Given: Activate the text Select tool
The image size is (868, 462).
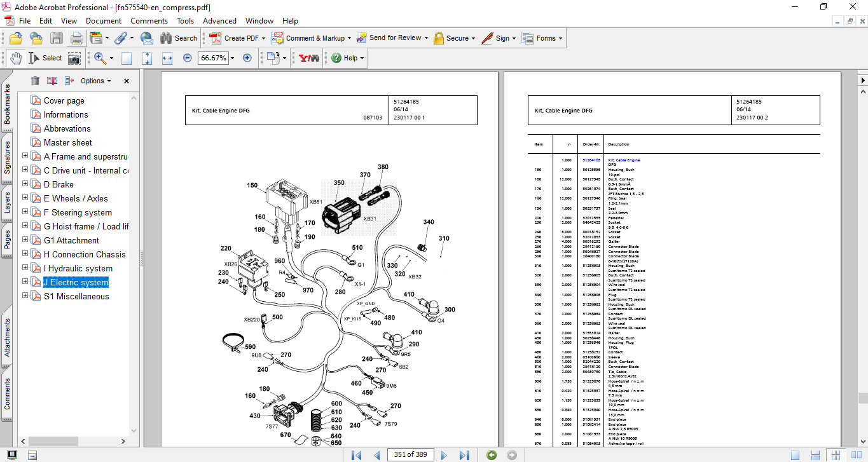Looking at the screenshot, I should click(x=46, y=58).
